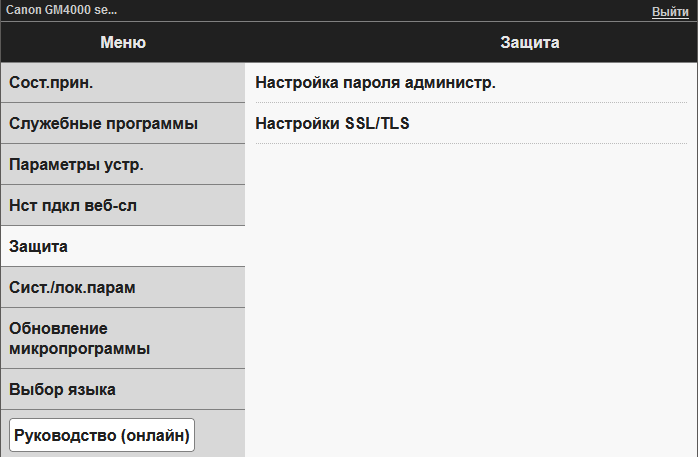The width and height of the screenshot is (698, 457).
Task: Select the Защита menu item
Action: (122, 246)
